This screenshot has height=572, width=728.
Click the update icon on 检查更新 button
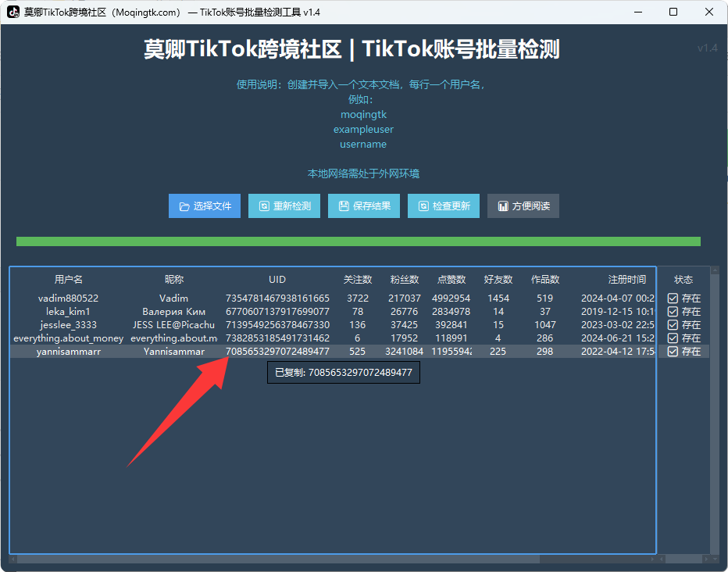tap(423, 206)
